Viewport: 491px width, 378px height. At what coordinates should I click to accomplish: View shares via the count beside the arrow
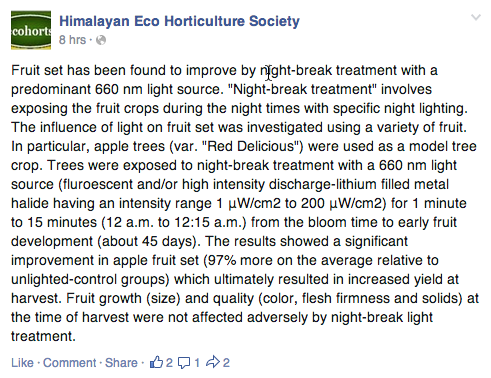click(226, 363)
